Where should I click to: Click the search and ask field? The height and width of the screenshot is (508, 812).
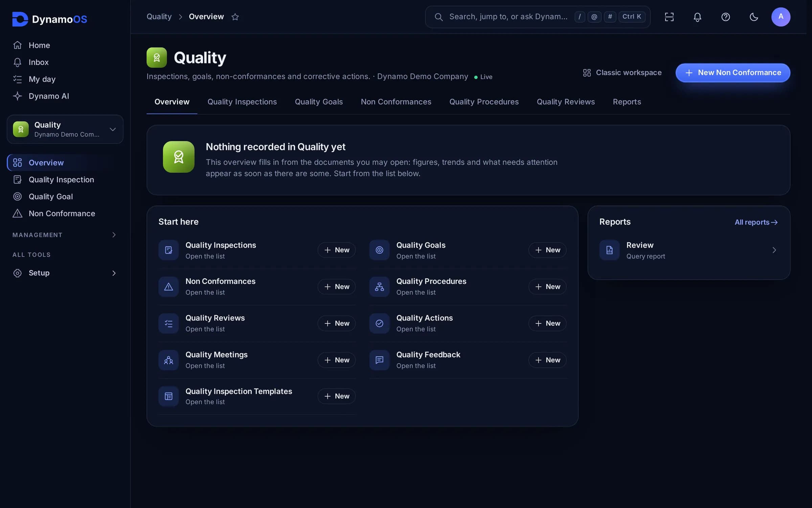[x=538, y=17]
